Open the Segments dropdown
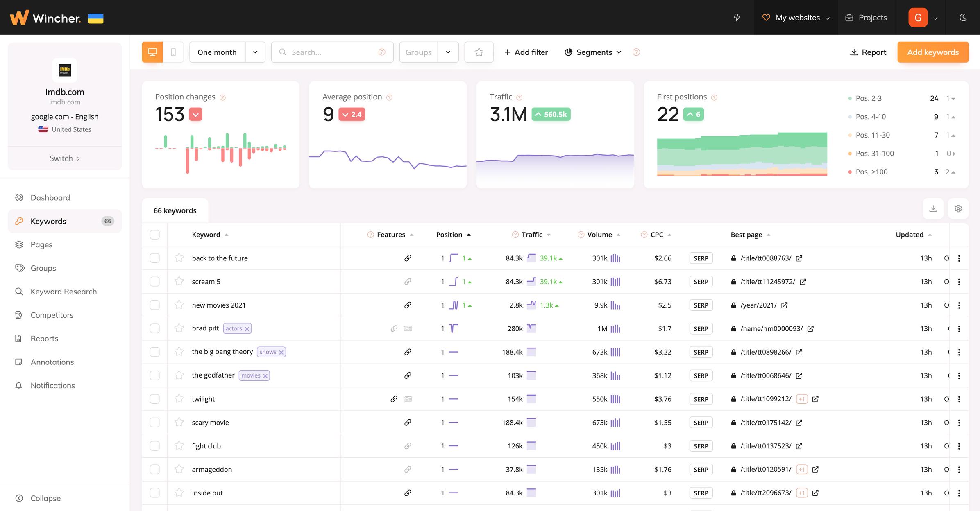Image resolution: width=980 pixels, height=511 pixels. [x=593, y=52]
